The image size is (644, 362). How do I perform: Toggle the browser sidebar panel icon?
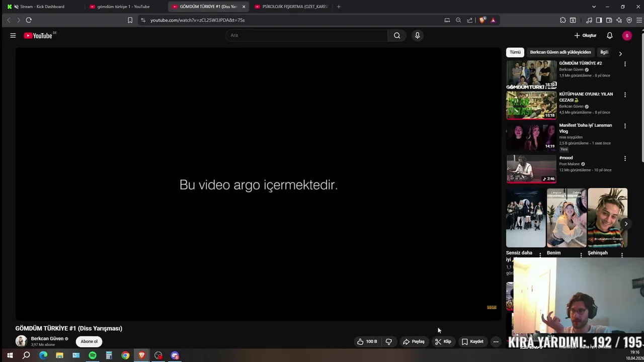pyautogui.click(x=599, y=20)
